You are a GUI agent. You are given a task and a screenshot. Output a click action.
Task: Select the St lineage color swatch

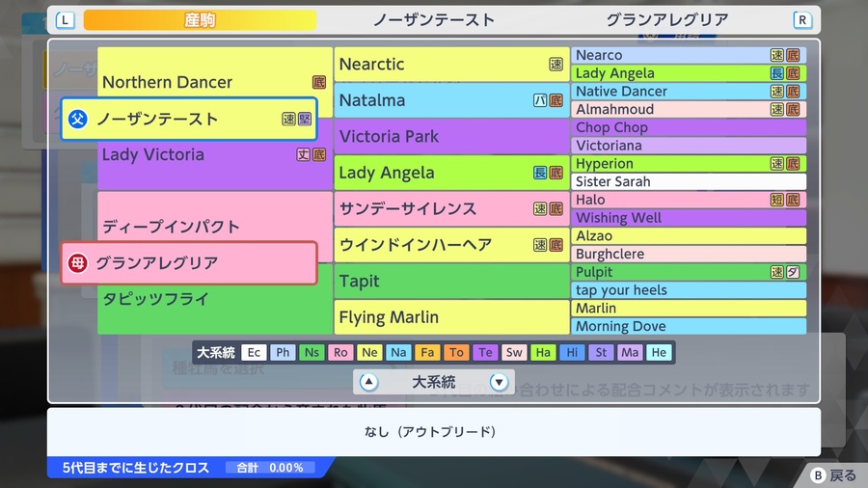pyautogui.click(x=601, y=352)
